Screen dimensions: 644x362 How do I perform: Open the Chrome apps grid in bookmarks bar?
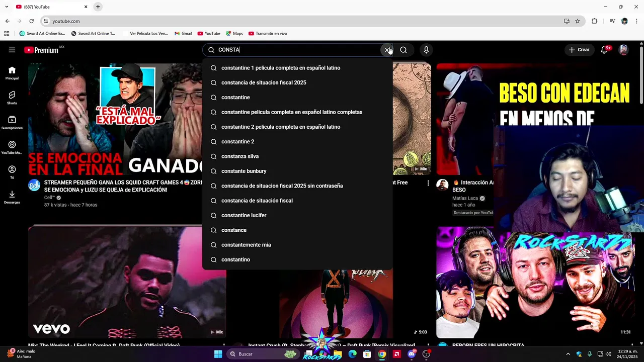click(7, 34)
